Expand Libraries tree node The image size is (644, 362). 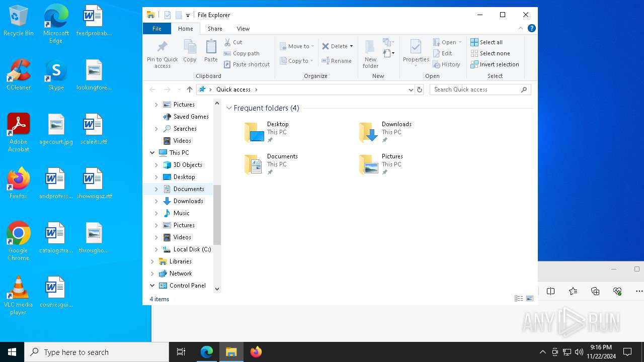152,261
